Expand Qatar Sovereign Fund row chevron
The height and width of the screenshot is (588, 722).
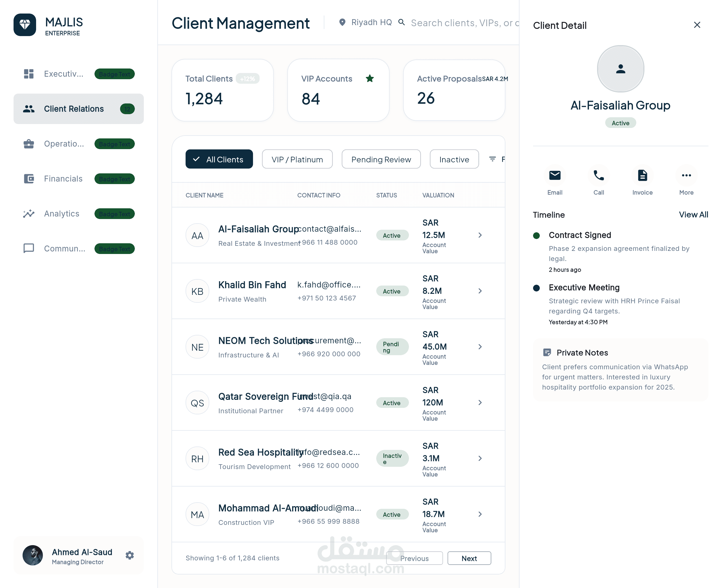480,403
